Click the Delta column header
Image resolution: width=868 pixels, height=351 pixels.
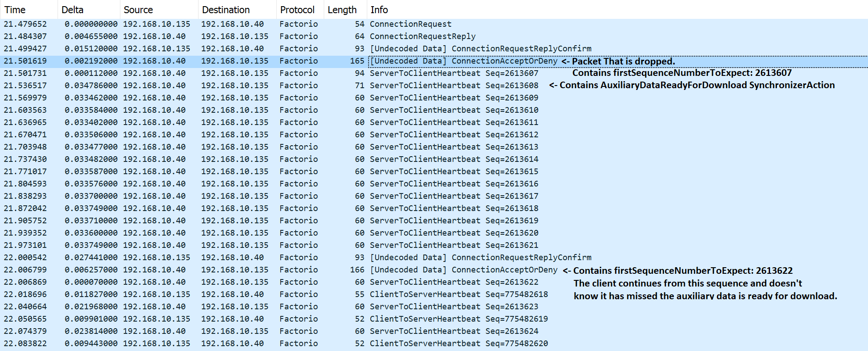click(72, 10)
